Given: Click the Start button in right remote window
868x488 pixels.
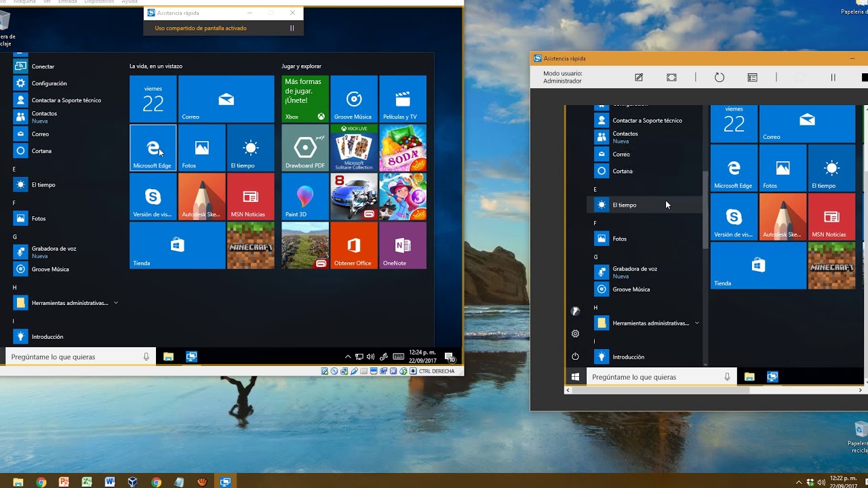Looking at the screenshot, I should [576, 377].
